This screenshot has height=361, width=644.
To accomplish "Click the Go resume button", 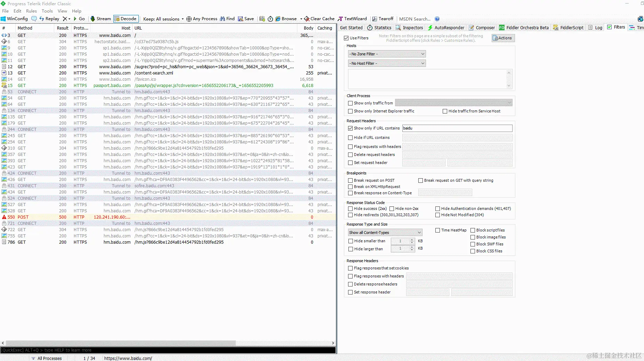I will (x=79, y=19).
